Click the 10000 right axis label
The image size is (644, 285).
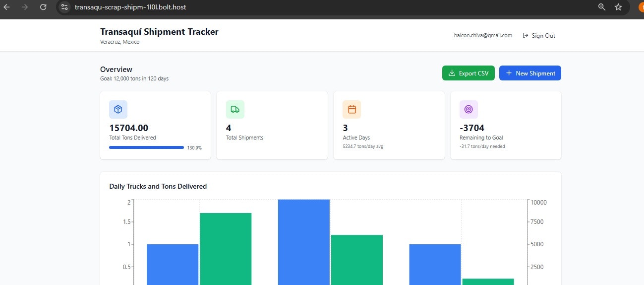click(x=538, y=202)
